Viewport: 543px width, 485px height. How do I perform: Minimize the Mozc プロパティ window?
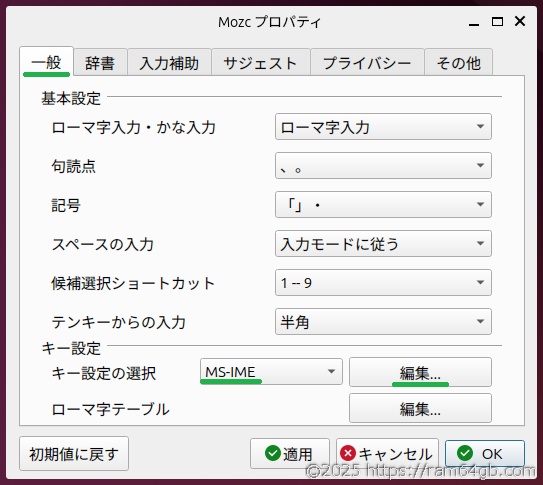pyautogui.click(x=474, y=23)
